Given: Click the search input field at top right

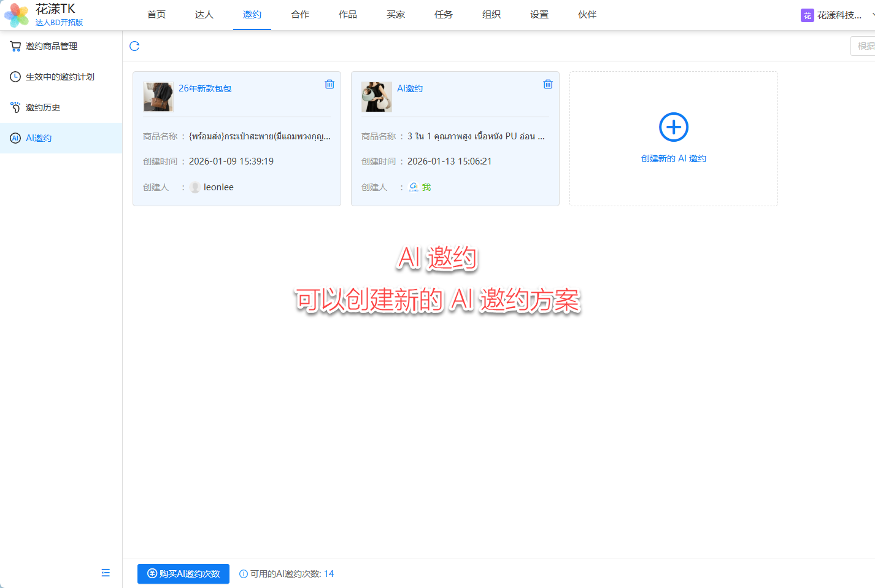Looking at the screenshot, I should tap(864, 46).
